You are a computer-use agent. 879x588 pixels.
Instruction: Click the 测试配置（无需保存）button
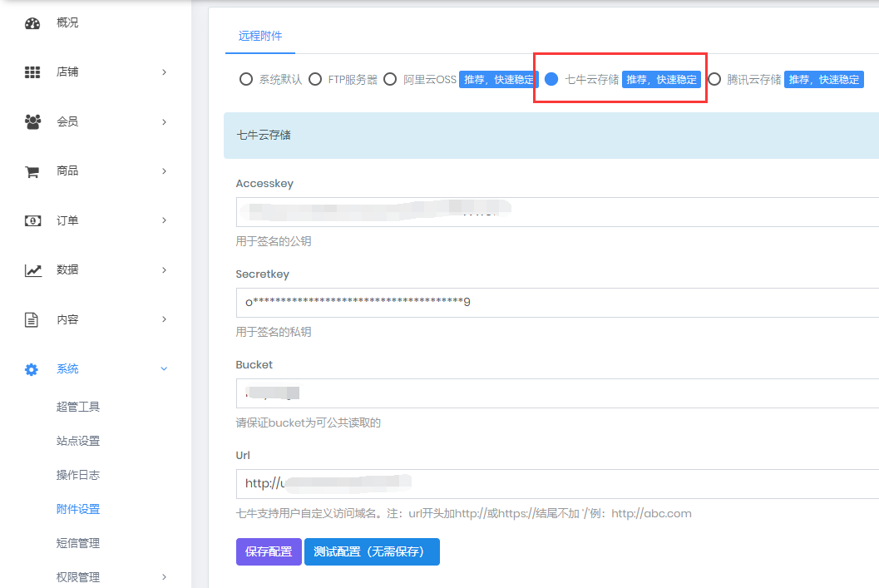pyautogui.click(x=372, y=551)
